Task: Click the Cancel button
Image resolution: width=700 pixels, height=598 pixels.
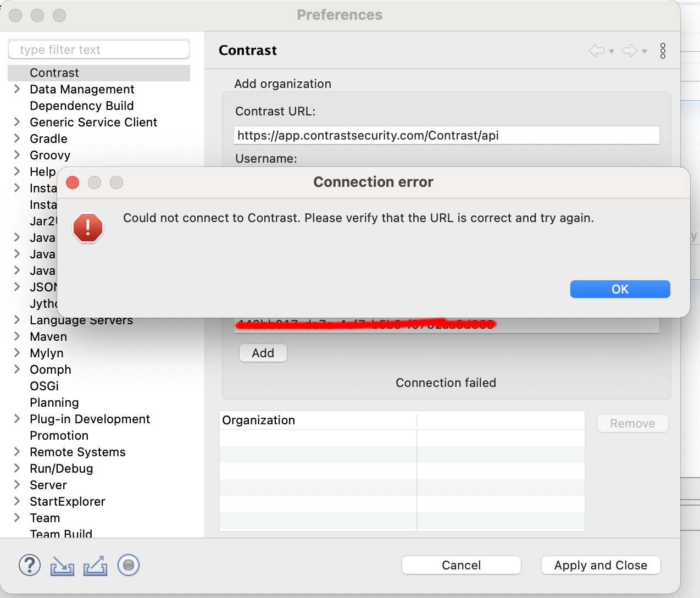Action: point(461,565)
